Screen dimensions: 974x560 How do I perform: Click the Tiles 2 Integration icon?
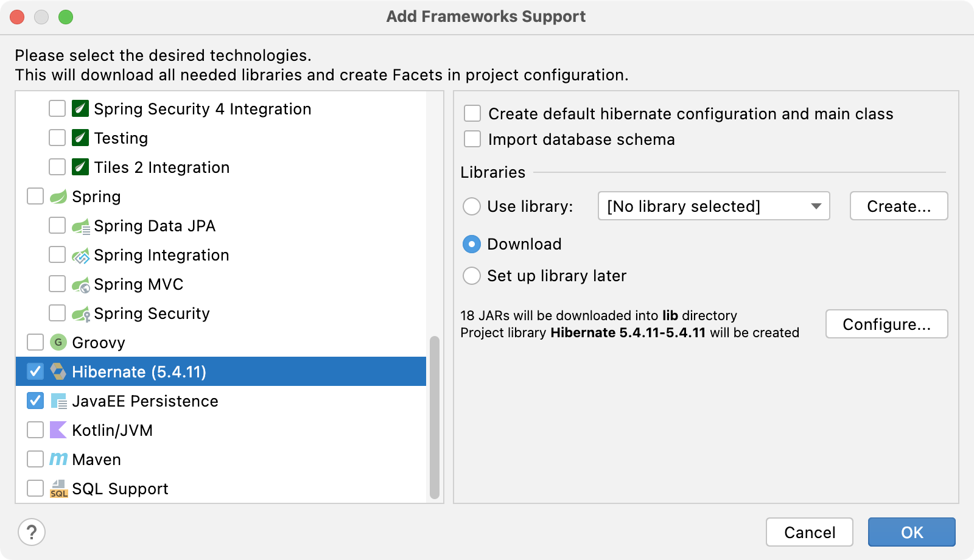[x=80, y=167]
